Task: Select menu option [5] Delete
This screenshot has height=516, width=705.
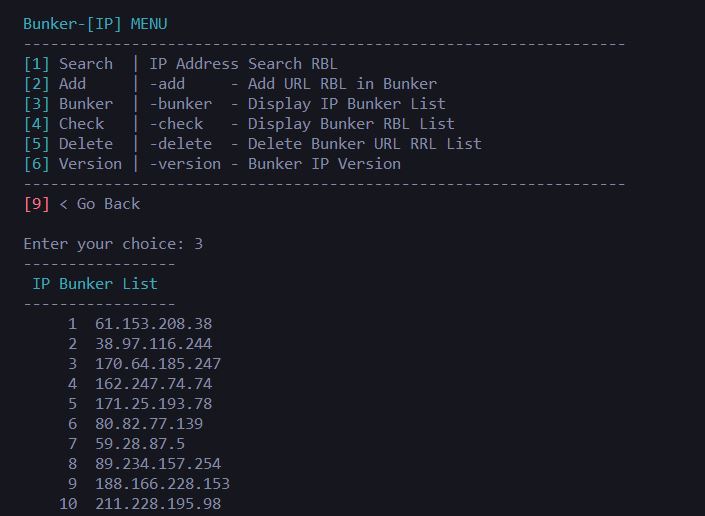Action: 68,144
